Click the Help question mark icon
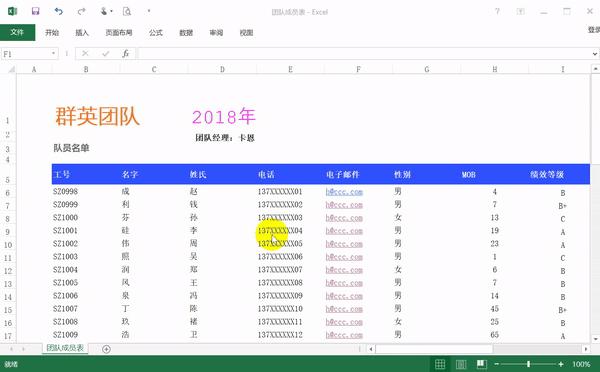The height and width of the screenshot is (372, 600). click(497, 11)
